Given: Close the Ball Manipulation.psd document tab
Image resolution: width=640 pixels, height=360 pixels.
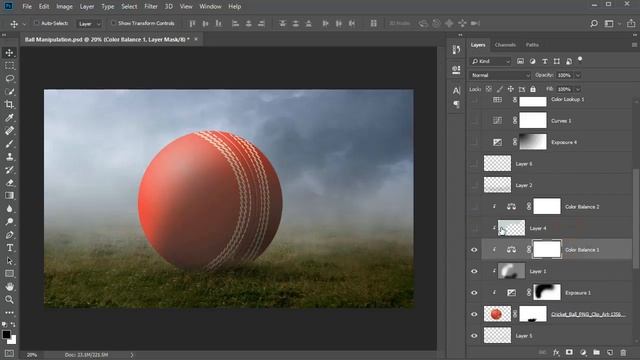Looking at the screenshot, I should (196, 39).
